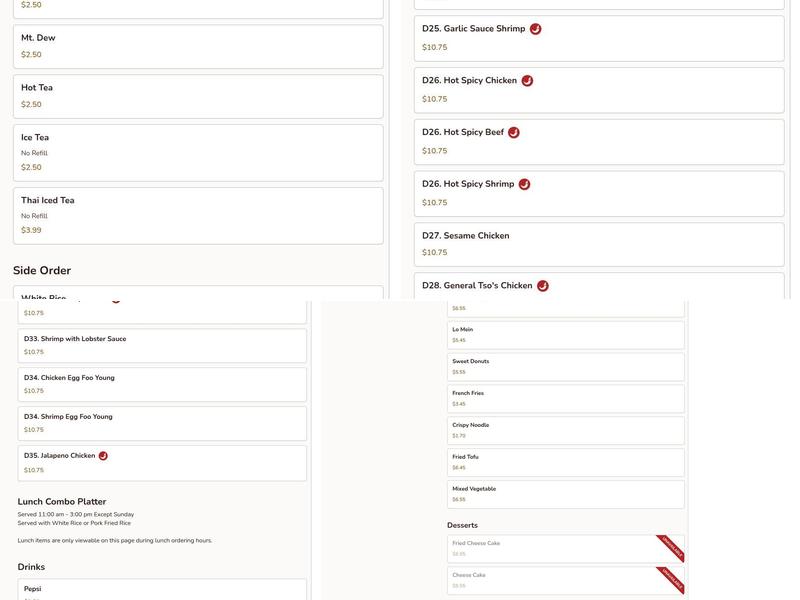Tap the spicy pepper icon on Hot Spicy Beef
Viewport: 800px width, 600px height.
514,132
